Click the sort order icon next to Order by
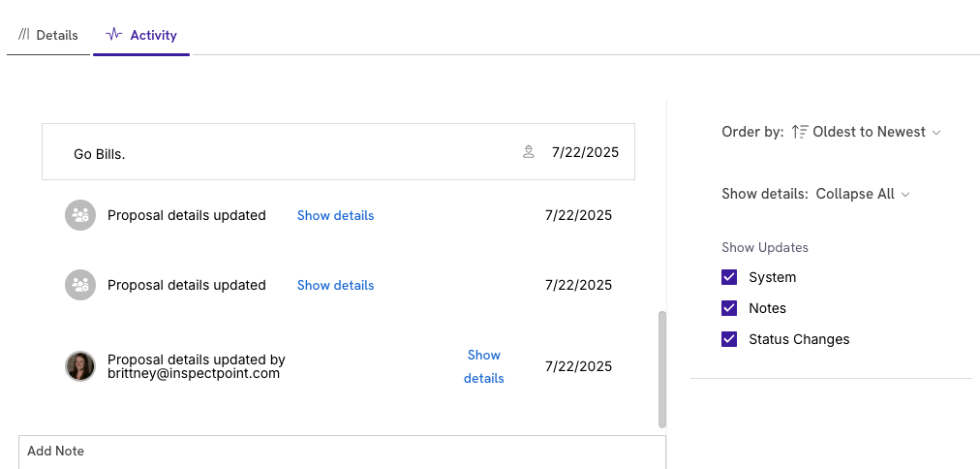 coord(800,132)
